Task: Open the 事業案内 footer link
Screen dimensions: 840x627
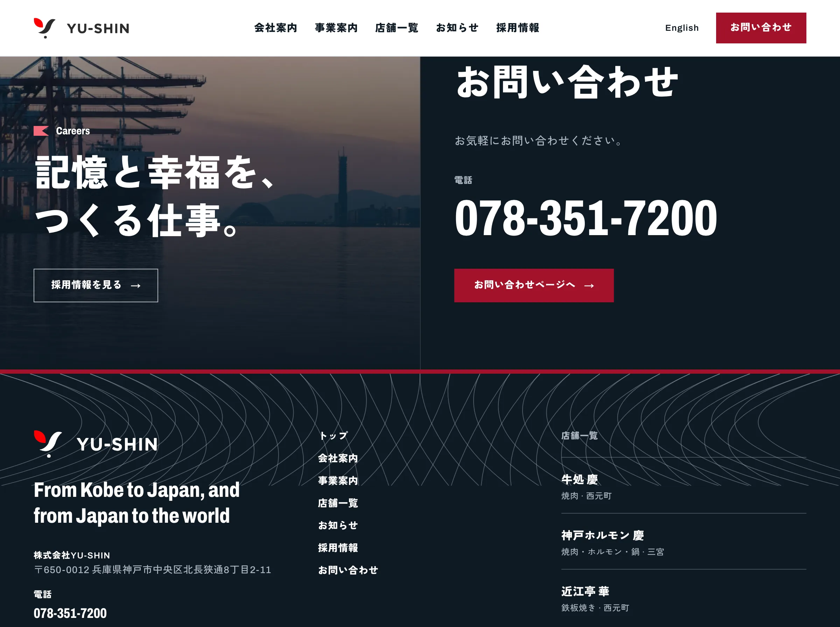Action: tap(338, 480)
